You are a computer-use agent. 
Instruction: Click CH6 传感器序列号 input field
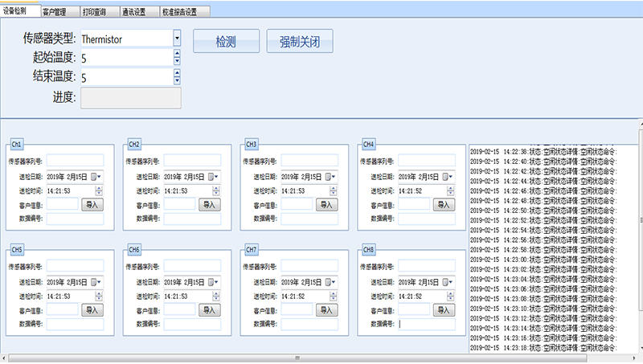point(192,266)
